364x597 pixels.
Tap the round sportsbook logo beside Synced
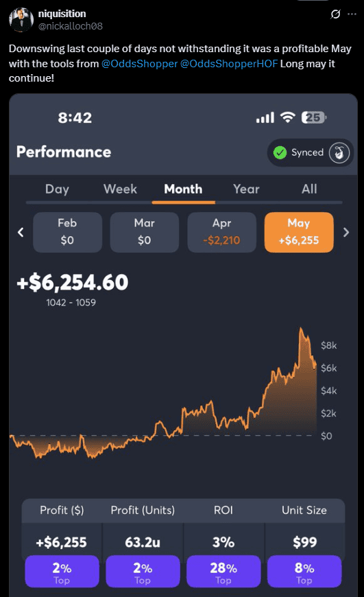click(339, 152)
